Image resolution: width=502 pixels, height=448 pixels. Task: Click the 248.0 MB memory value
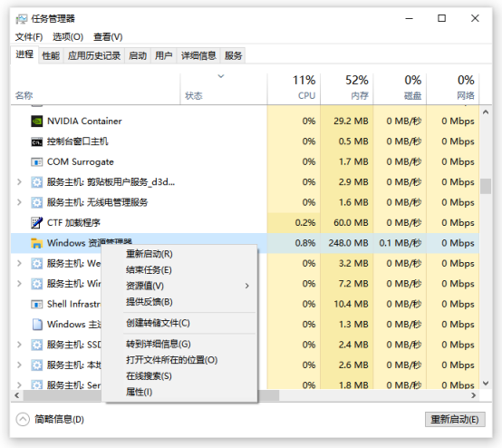[348, 243]
